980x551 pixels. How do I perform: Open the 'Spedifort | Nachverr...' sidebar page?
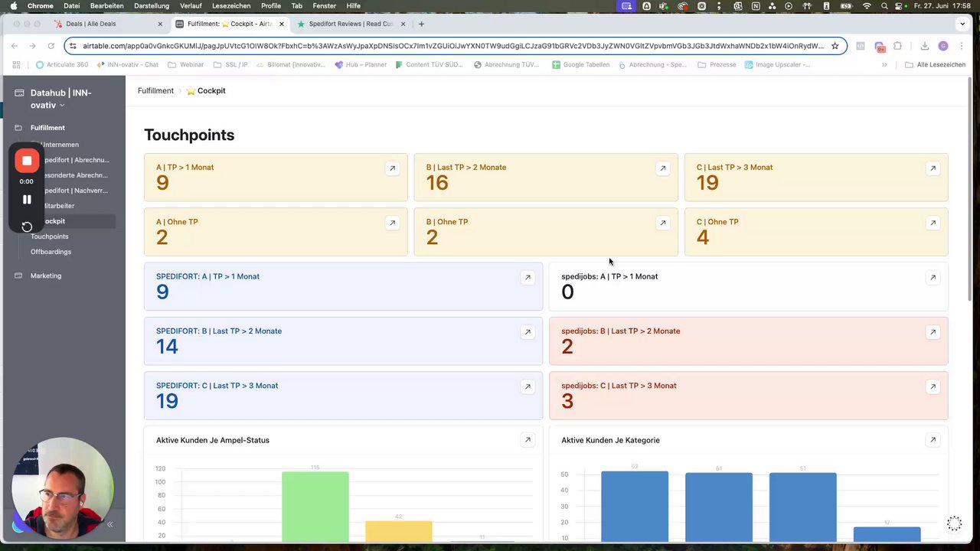[75, 191]
